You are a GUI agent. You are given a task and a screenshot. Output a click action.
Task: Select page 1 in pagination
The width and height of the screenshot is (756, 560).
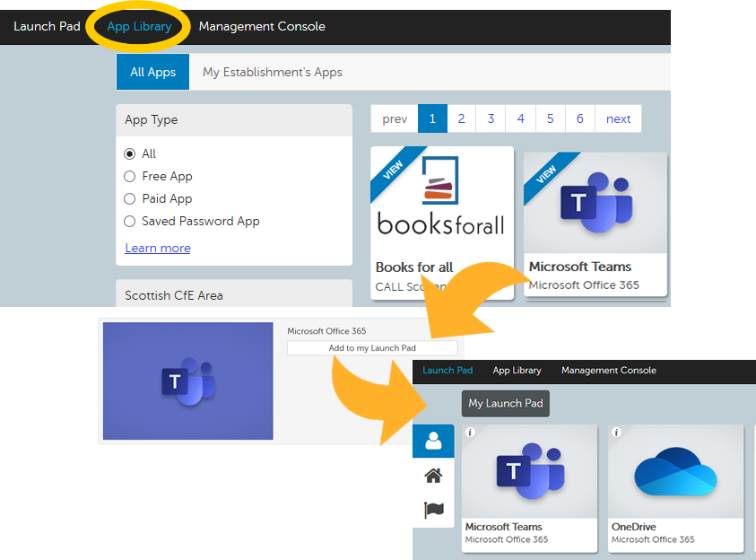(x=432, y=118)
